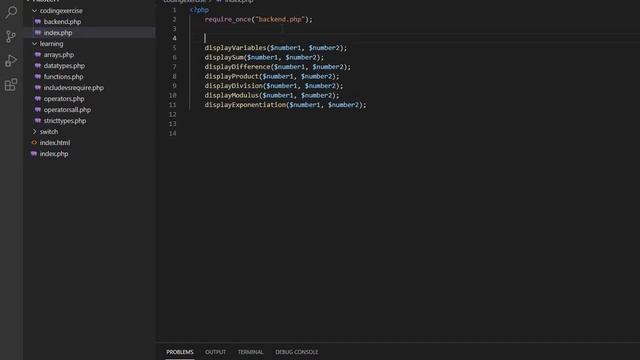The width and height of the screenshot is (640, 360).
Task: Open datatypes.php file
Action: click(x=64, y=66)
